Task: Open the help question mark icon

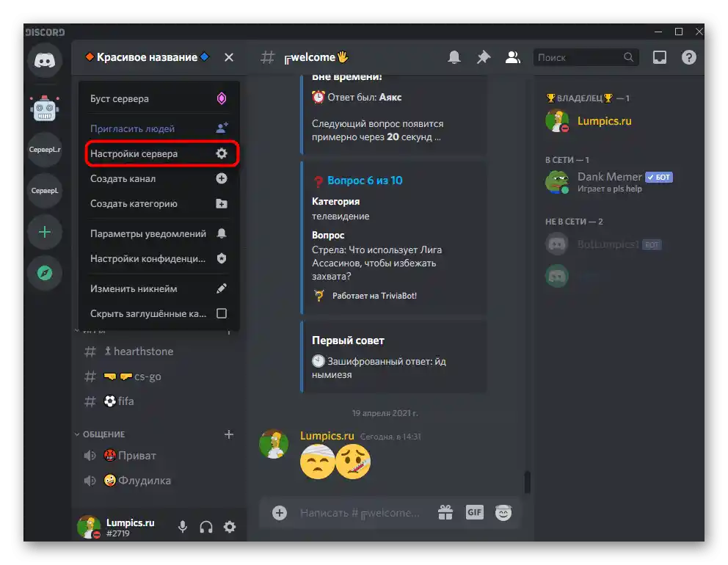Action: point(689,57)
